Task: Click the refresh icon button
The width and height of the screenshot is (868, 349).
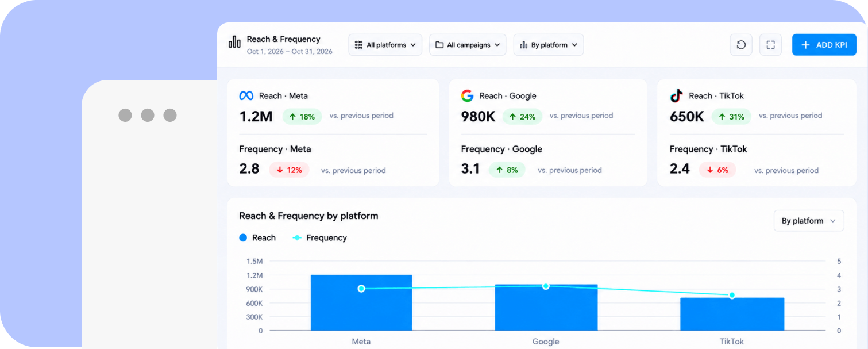Action: click(741, 45)
